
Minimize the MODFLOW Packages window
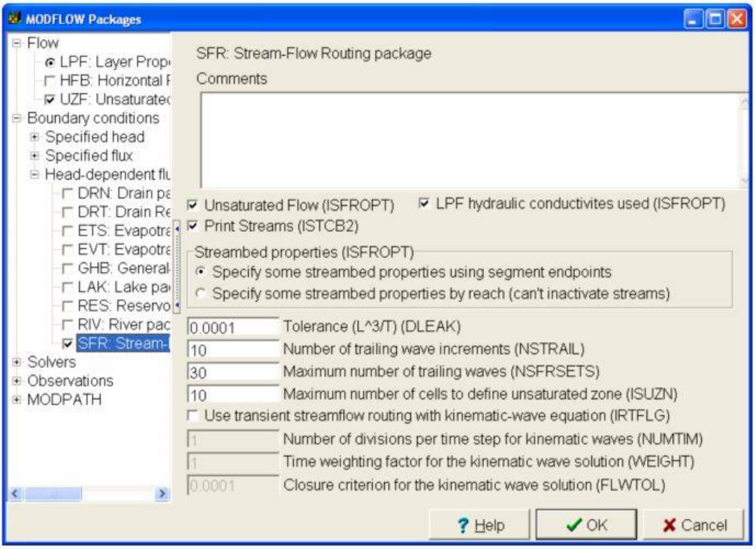pyautogui.click(x=694, y=20)
